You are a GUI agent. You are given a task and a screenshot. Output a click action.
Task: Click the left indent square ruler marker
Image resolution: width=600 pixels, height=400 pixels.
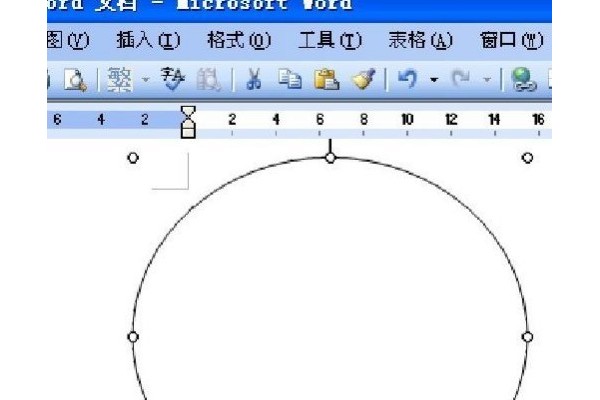click(x=188, y=132)
